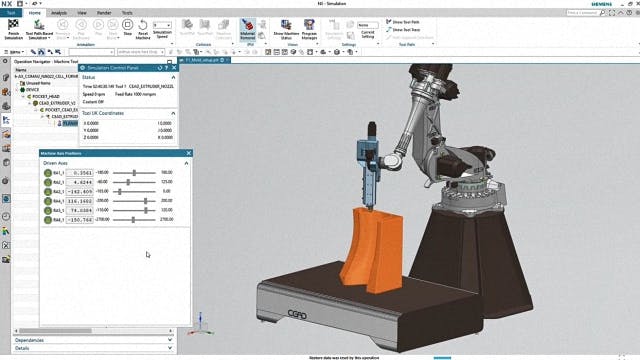Collapse the Status section in Simulation Control Panel
Screen dimensions: 640x360
coord(173,77)
